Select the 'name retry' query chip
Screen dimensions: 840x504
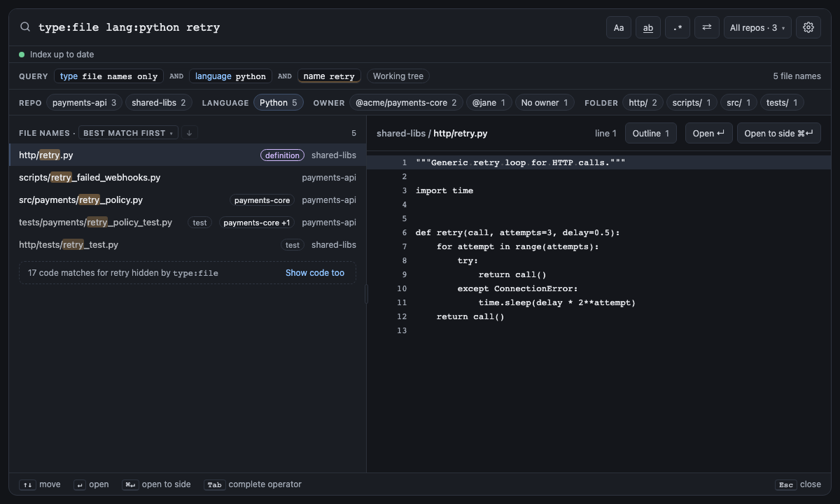pos(329,76)
